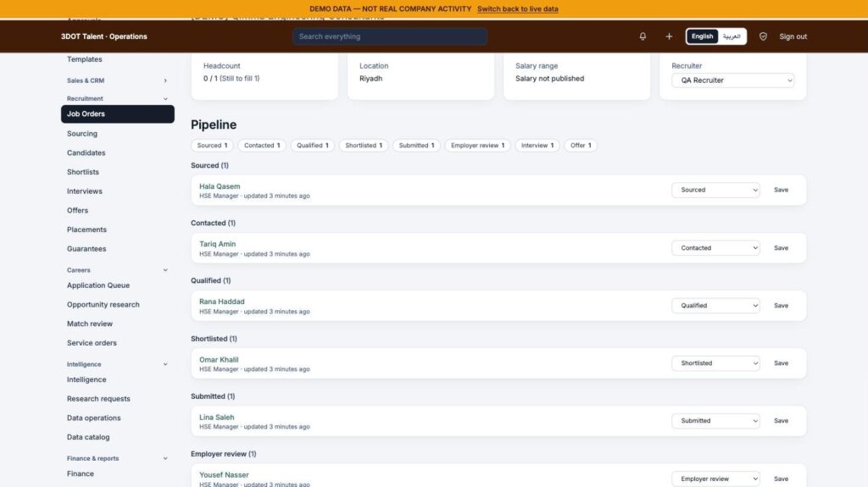Open Opportunity research
The height and width of the screenshot is (487, 868).
103,305
